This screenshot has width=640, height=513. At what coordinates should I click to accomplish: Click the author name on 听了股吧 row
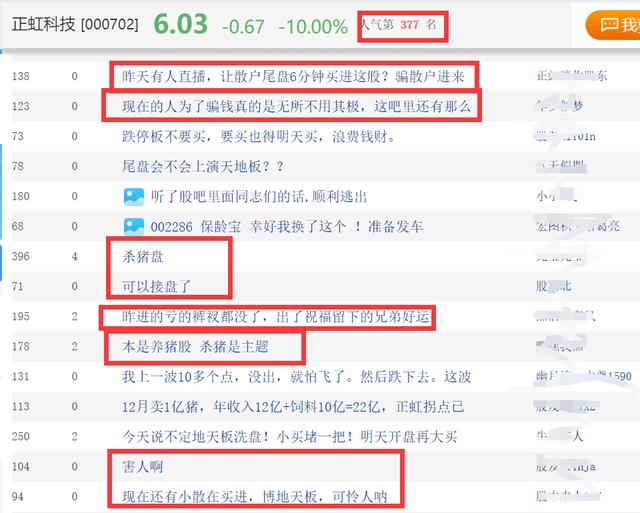point(556,196)
